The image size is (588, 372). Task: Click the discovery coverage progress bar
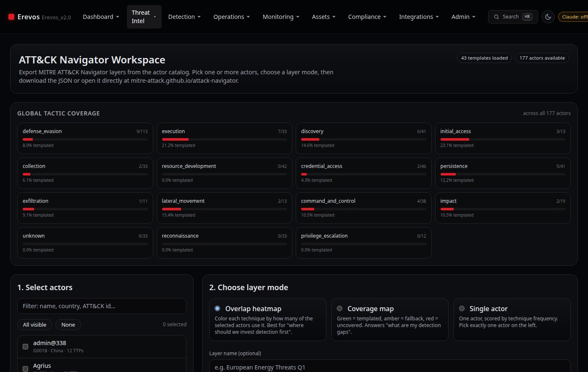pos(364,139)
